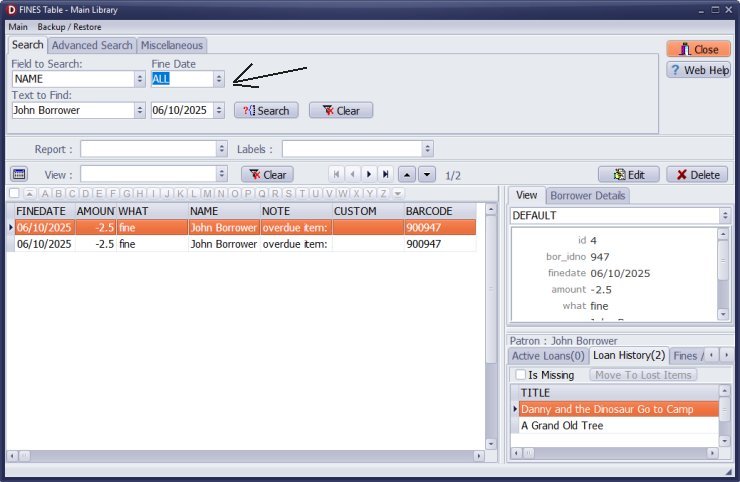Jump to the last record

point(386,174)
